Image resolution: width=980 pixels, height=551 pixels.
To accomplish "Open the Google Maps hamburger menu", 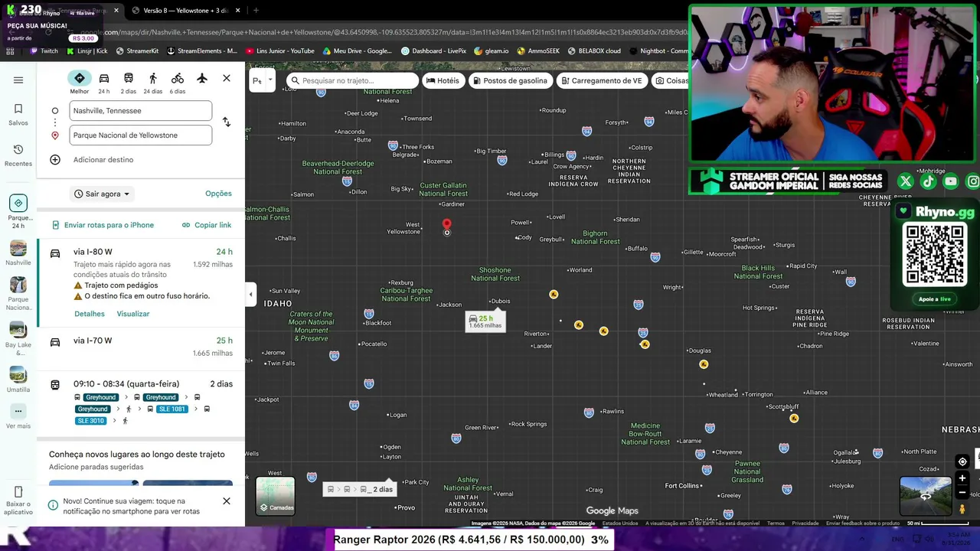I will pos(18,80).
